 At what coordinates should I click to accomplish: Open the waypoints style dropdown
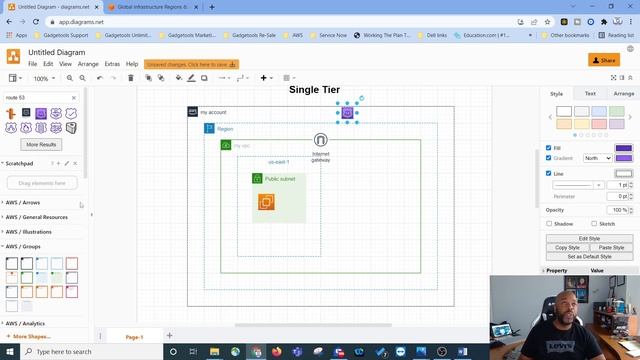pyautogui.click(x=242, y=78)
